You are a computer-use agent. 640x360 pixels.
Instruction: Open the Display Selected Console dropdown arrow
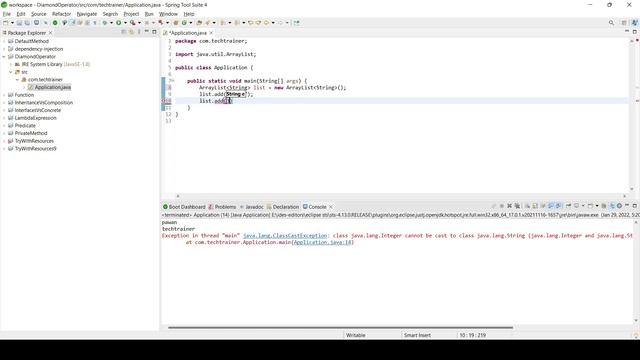(x=583, y=206)
